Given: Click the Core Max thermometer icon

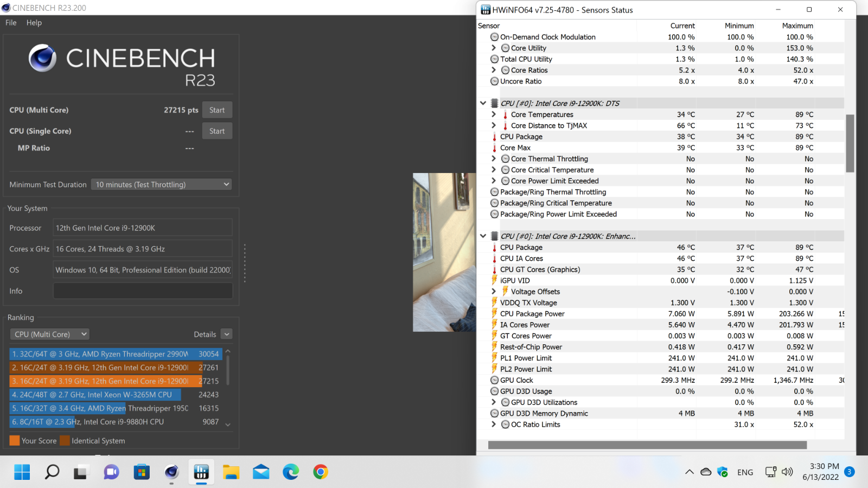Looking at the screenshot, I should point(494,147).
